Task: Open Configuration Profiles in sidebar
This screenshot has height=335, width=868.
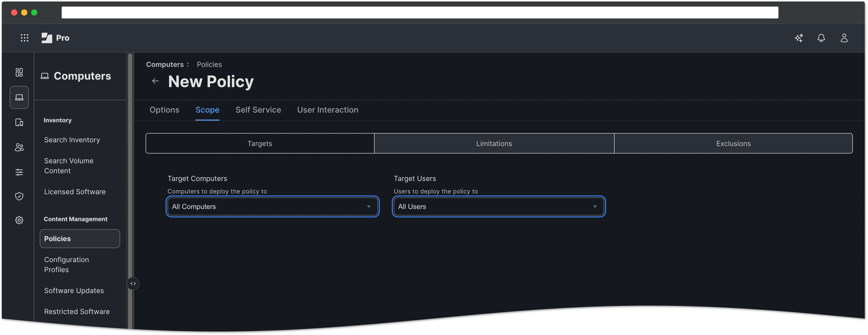Action: click(x=66, y=265)
